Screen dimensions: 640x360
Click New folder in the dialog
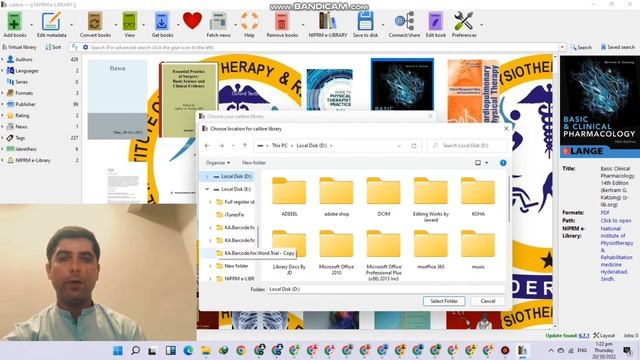253,162
